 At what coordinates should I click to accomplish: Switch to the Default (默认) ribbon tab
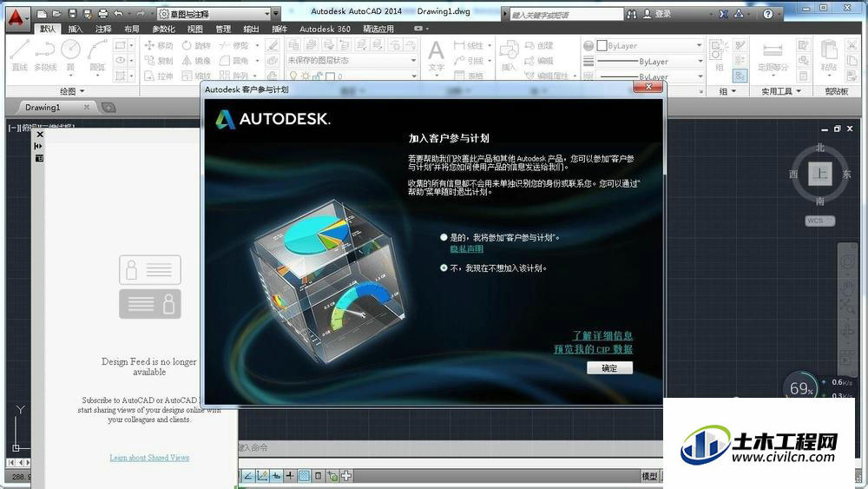tap(48, 29)
